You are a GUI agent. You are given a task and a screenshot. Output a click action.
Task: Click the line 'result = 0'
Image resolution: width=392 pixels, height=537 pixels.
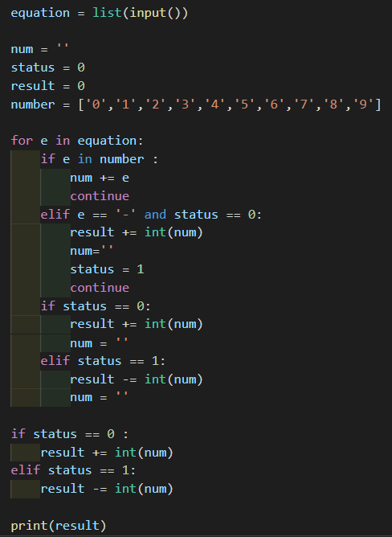tap(48, 86)
